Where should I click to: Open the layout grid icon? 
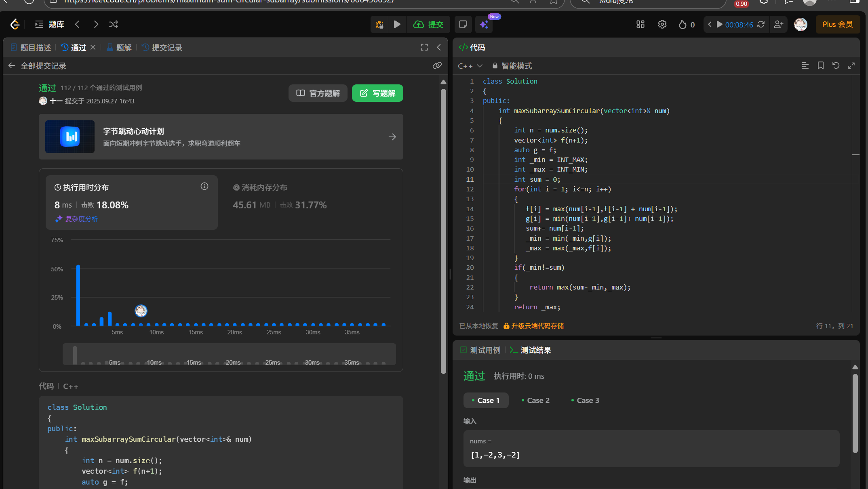pos(640,25)
